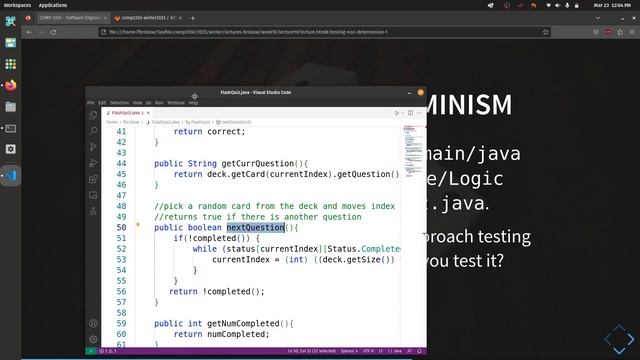Open the Extensions view in VS Code
This screenshot has width=640, height=360.
point(93,179)
